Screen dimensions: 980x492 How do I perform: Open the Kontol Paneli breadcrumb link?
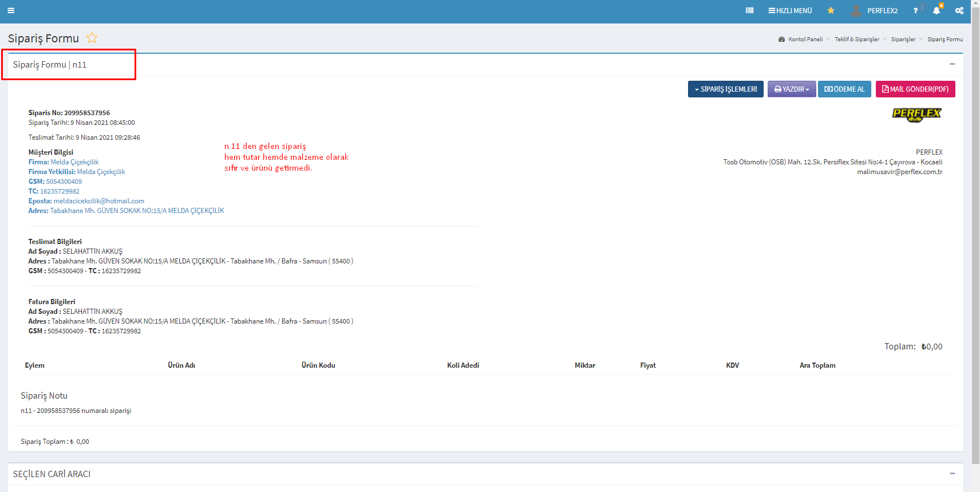pos(805,40)
